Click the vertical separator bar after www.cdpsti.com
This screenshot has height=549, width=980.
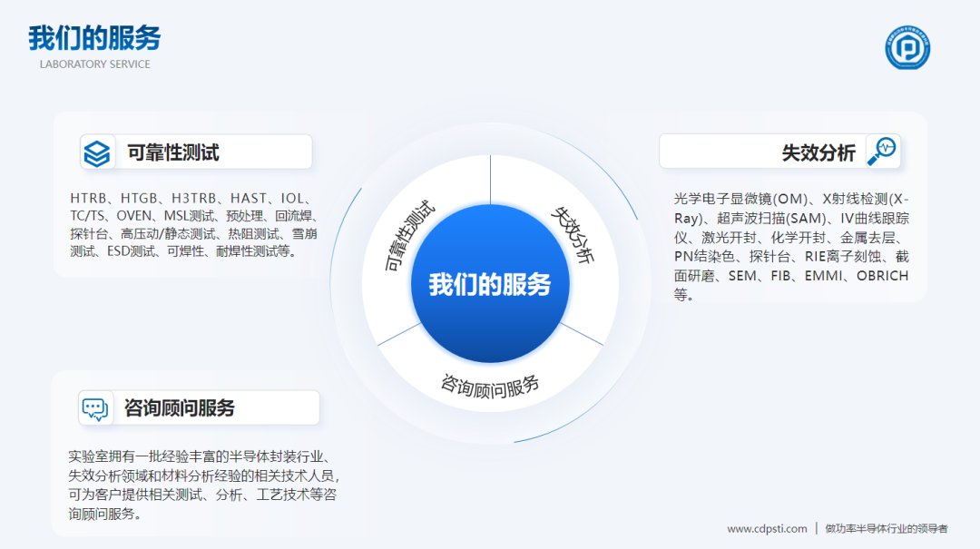816,528
